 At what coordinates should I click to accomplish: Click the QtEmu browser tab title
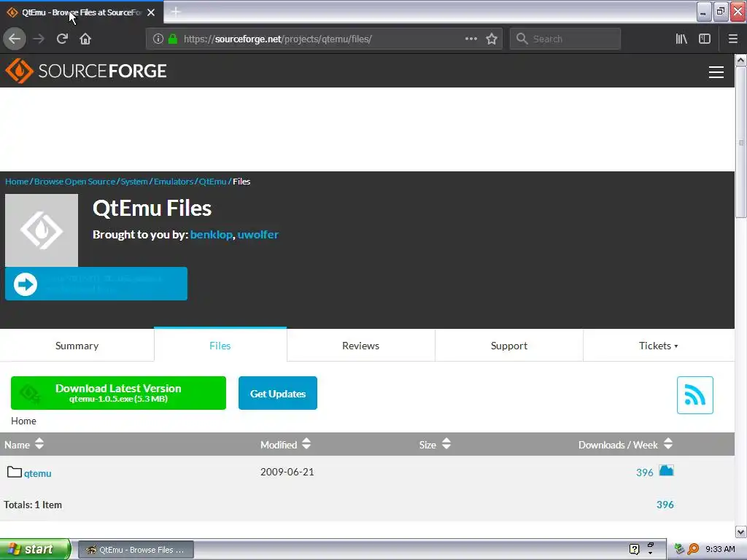coord(82,12)
